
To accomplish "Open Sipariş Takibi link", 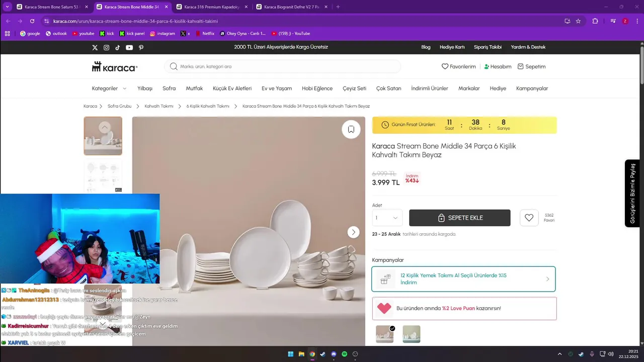I will pyautogui.click(x=488, y=47).
